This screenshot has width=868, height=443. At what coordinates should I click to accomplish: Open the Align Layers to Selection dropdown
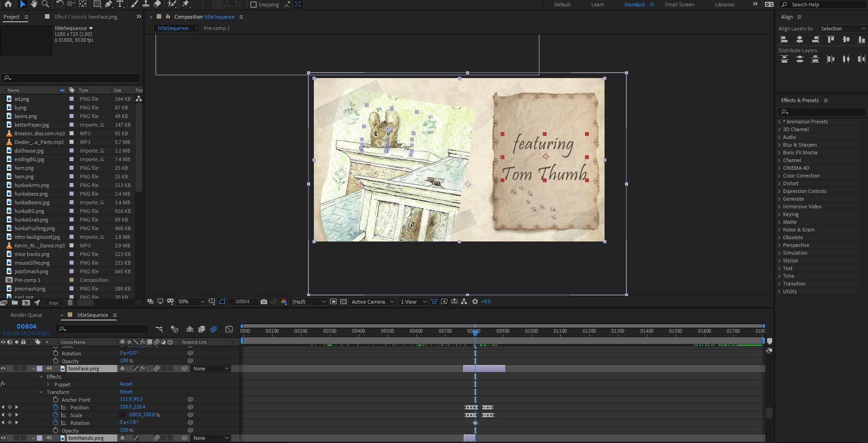[x=843, y=29]
